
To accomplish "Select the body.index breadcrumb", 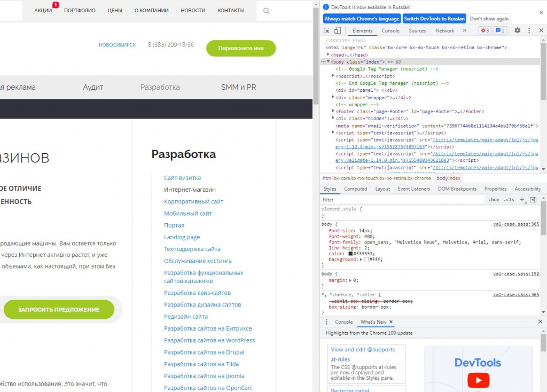I will 448,178.
